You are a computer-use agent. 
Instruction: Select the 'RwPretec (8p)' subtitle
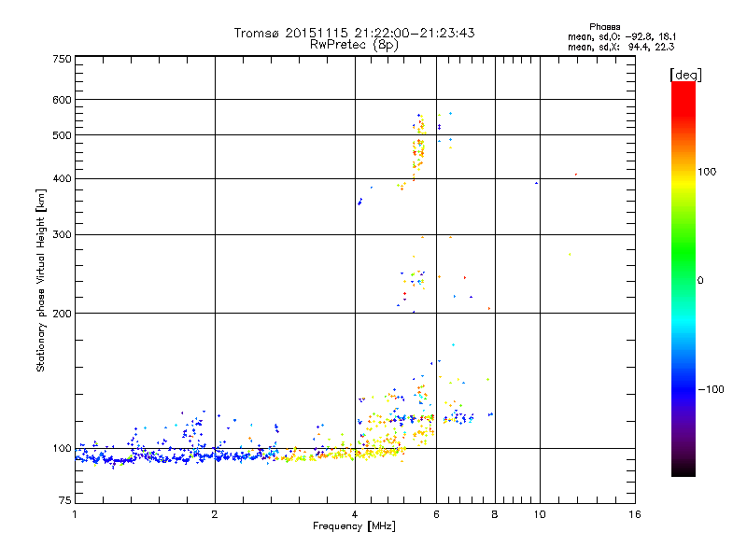pyautogui.click(x=354, y=45)
